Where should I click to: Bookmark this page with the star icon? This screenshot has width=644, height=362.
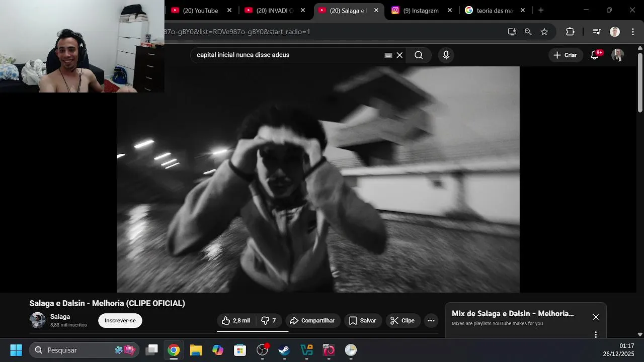[x=544, y=32]
